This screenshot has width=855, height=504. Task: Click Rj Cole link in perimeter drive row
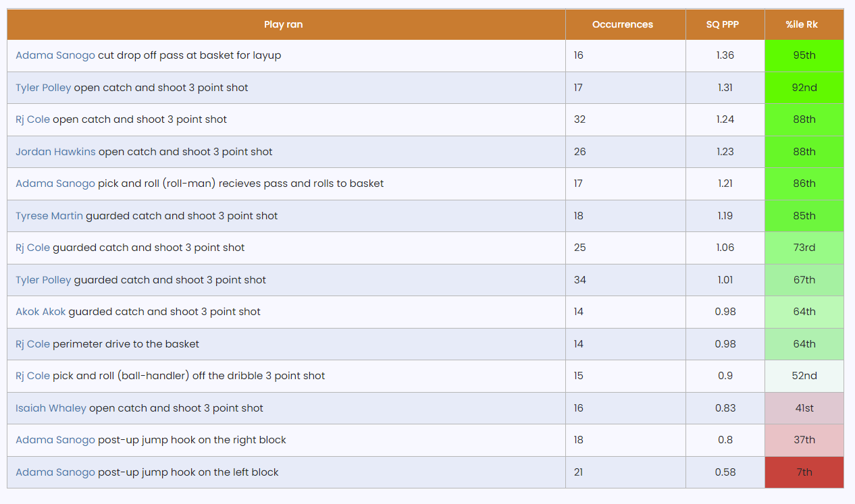tap(32, 344)
